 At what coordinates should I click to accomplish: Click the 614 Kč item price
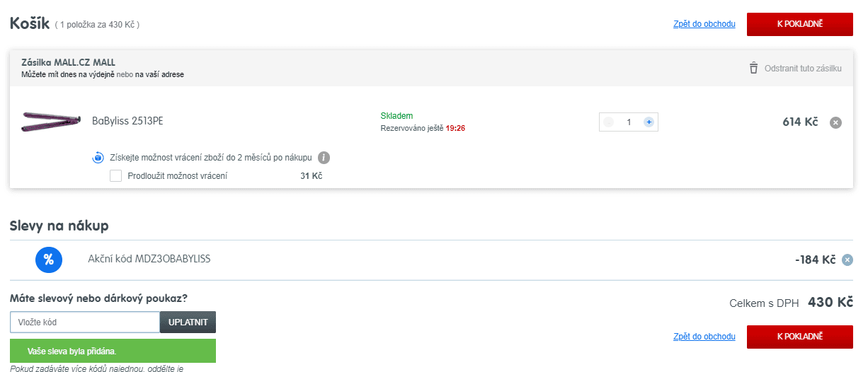pyautogui.click(x=800, y=122)
